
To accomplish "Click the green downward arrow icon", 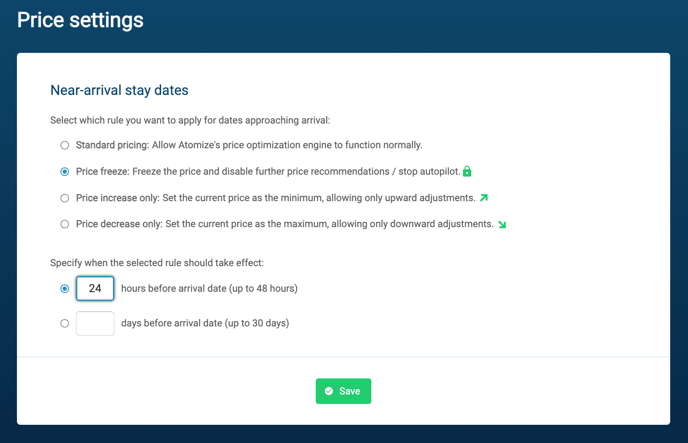I will pos(502,225).
